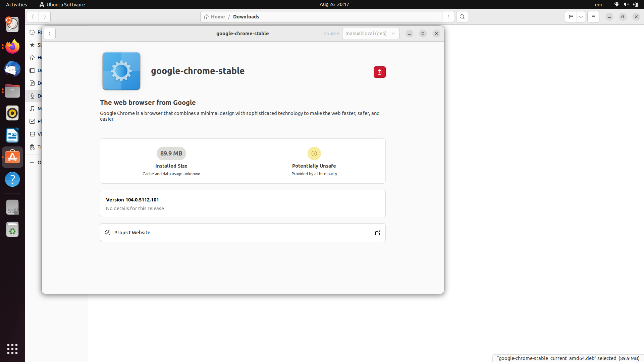
Task: Click "The web browser from Google" summary text
Action: tap(148, 103)
